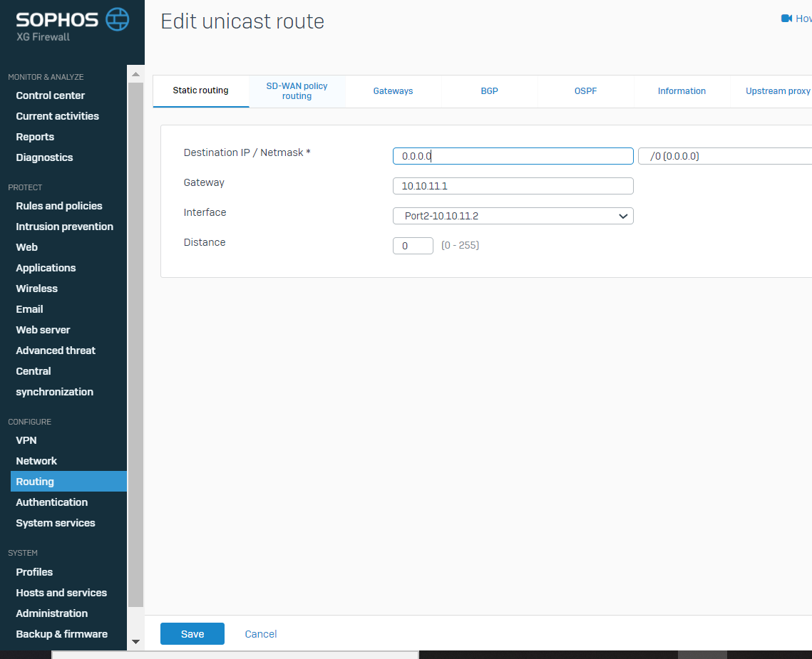Open Network in sidebar
The width and height of the screenshot is (812, 659).
36,461
